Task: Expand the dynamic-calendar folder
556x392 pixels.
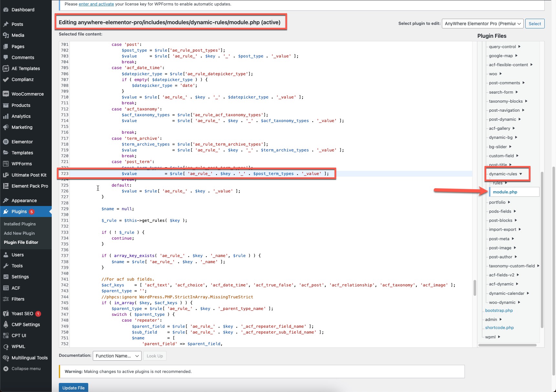Action: point(528,293)
